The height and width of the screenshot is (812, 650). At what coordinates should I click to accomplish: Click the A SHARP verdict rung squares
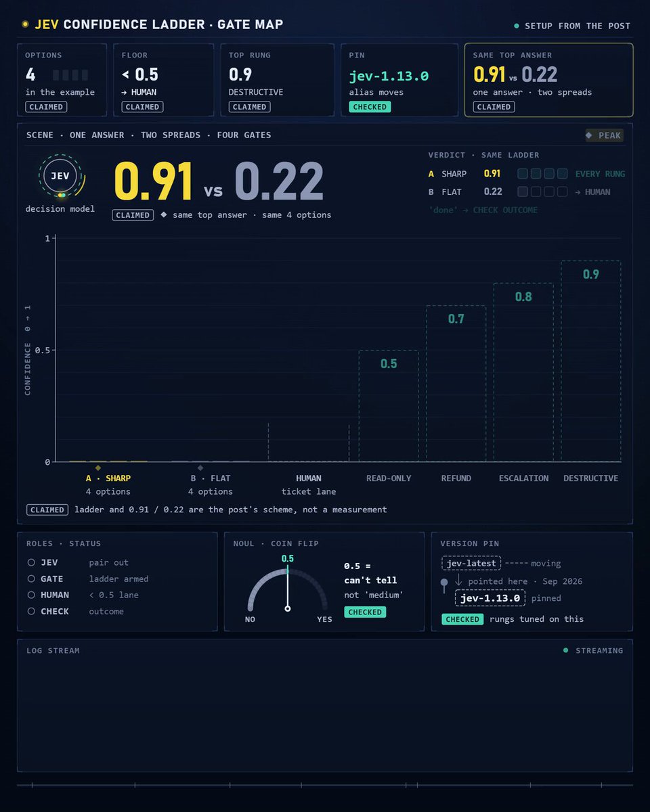point(542,174)
